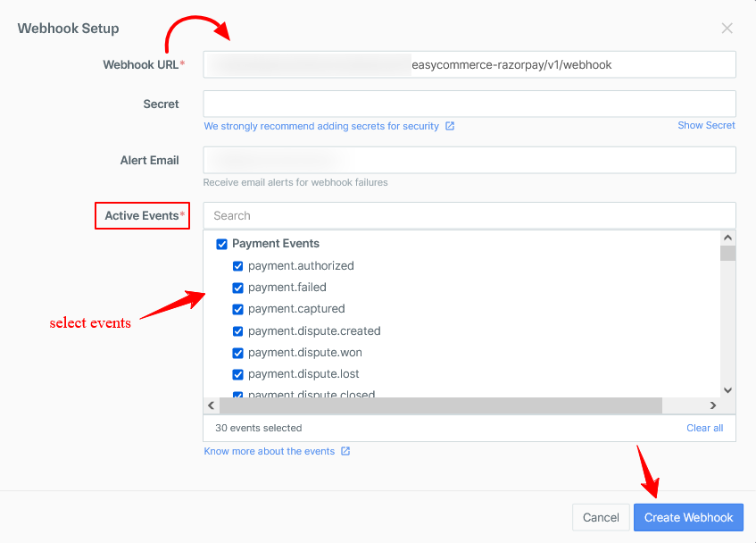Click events list scroll up arrow
Screen dimensions: 756x543
point(728,238)
